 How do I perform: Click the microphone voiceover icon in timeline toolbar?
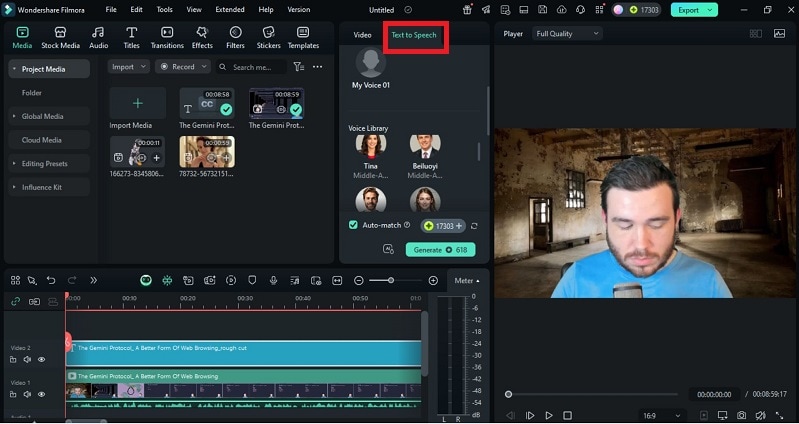[x=273, y=280]
